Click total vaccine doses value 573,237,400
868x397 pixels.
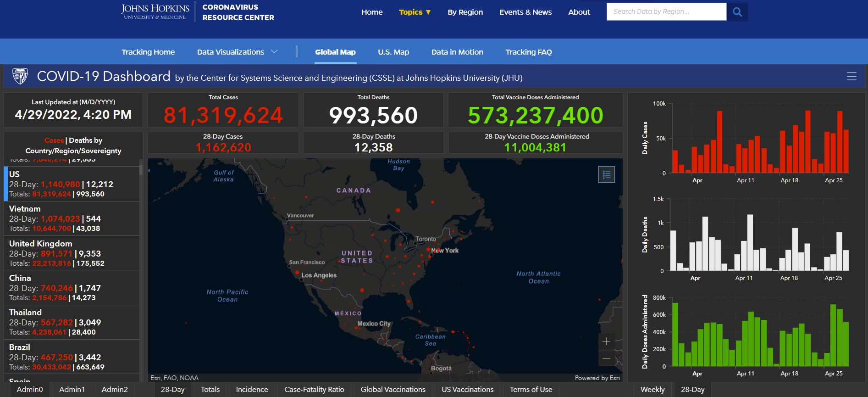(535, 115)
